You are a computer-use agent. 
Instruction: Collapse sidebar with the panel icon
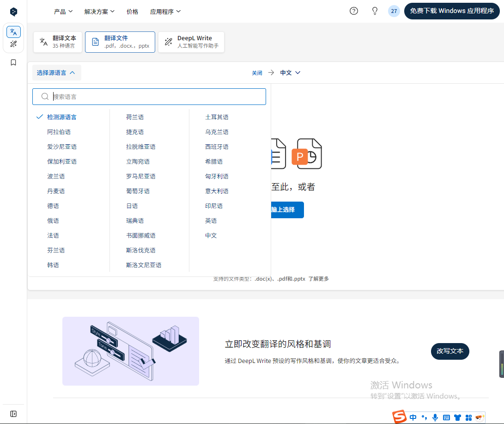13,414
